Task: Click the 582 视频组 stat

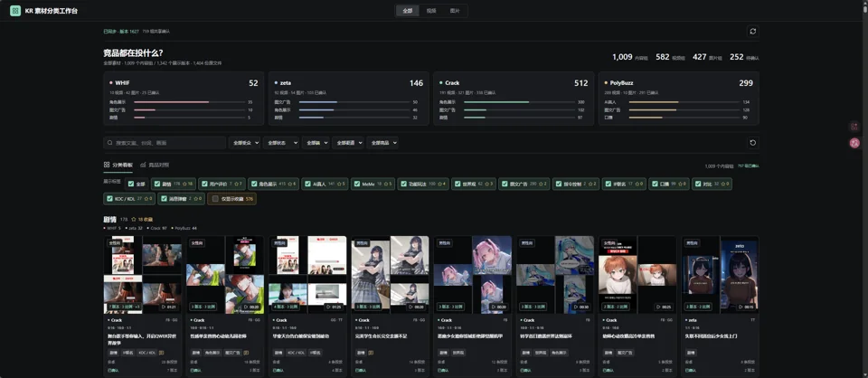Action: 670,57
